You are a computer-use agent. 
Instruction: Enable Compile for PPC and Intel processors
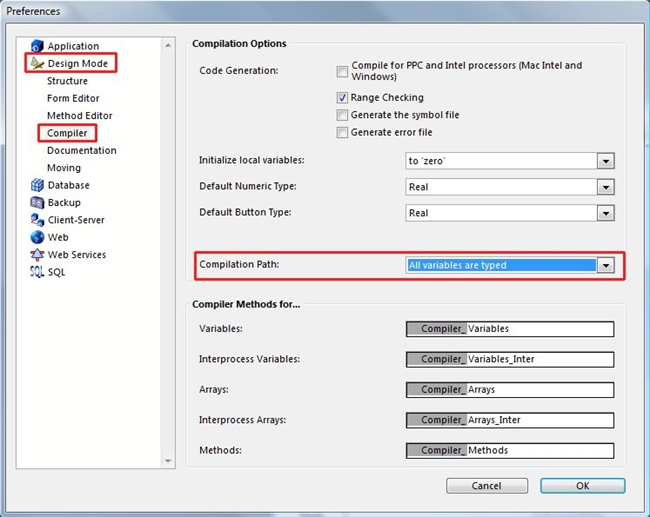[x=342, y=72]
